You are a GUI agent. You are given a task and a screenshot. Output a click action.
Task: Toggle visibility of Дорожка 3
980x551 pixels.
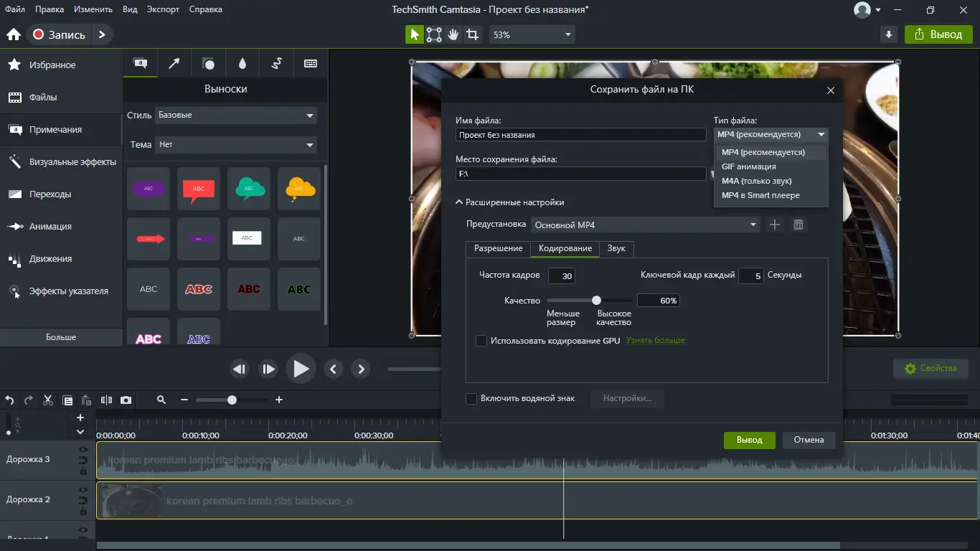pyautogui.click(x=83, y=450)
